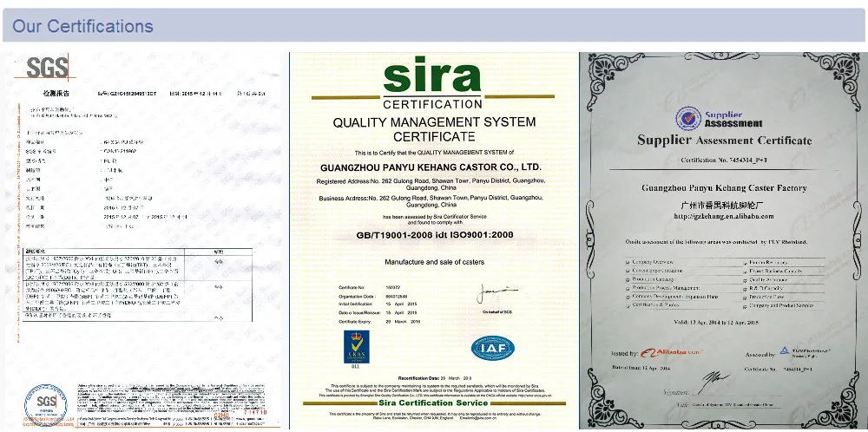Open the gzkehang.en.alibaba.com link
This screenshot has width=868, height=432.
723,216
